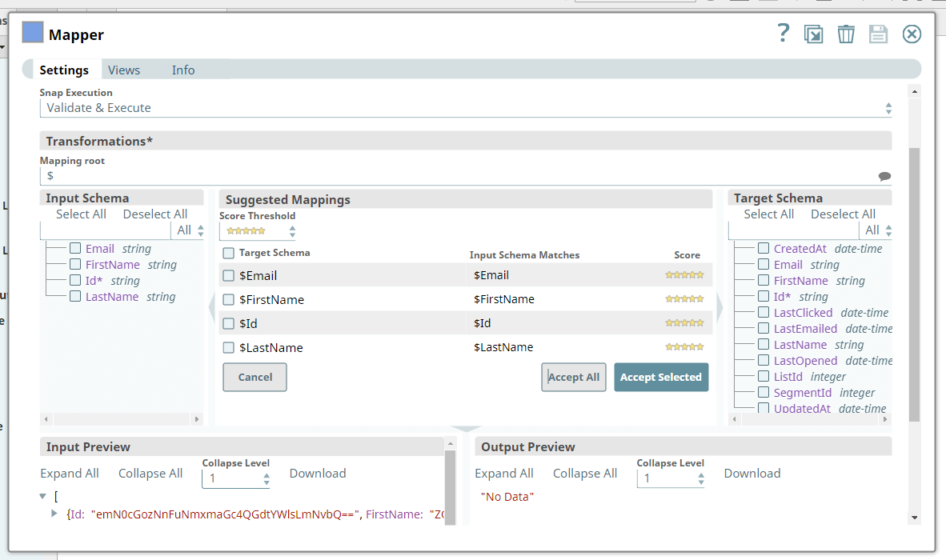Viewport: 946px width, 560px height.
Task: Open the Snap Execution dropdown
Action: click(466, 108)
